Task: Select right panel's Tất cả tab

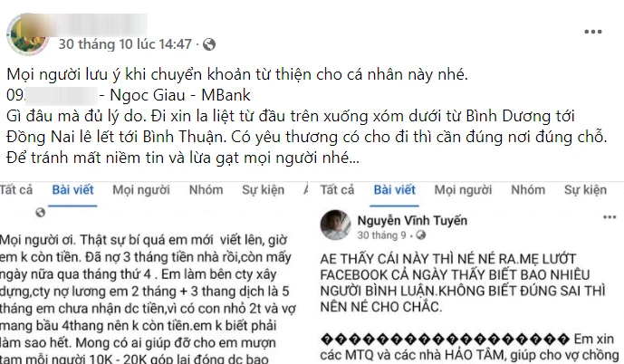Action: point(337,190)
